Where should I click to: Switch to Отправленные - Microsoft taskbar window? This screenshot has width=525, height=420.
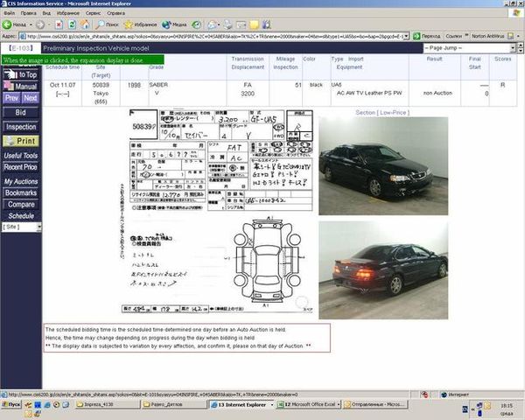tap(375, 404)
